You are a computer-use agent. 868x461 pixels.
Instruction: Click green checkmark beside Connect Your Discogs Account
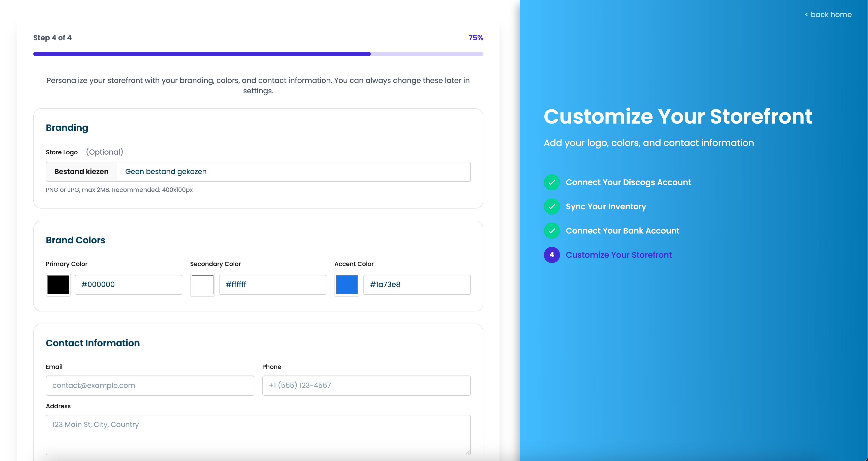click(x=552, y=182)
